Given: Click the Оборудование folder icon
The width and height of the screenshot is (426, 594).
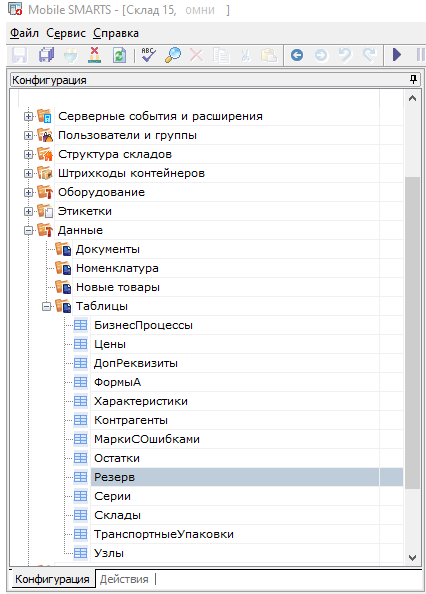Looking at the screenshot, I should (45, 192).
